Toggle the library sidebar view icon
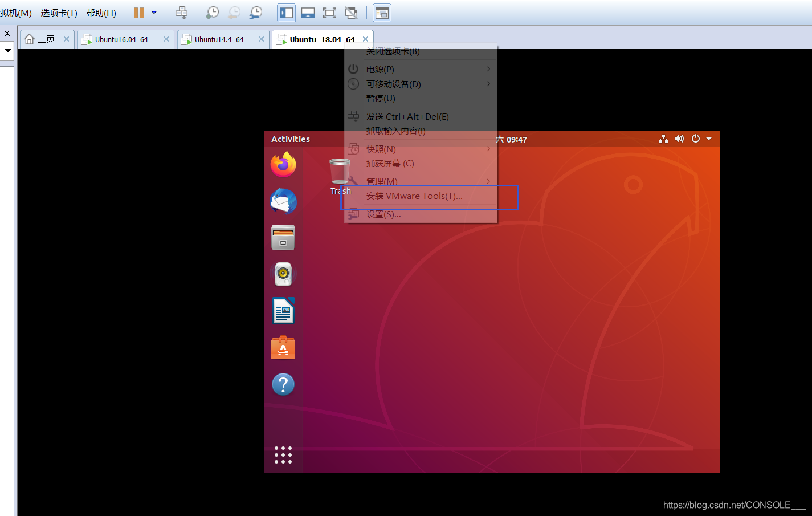The image size is (812, 516). point(287,13)
